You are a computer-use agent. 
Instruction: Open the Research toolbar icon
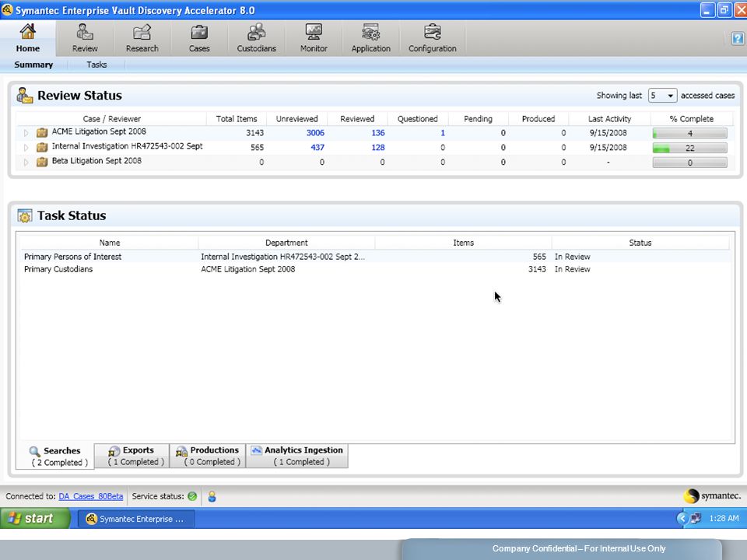click(x=142, y=32)
